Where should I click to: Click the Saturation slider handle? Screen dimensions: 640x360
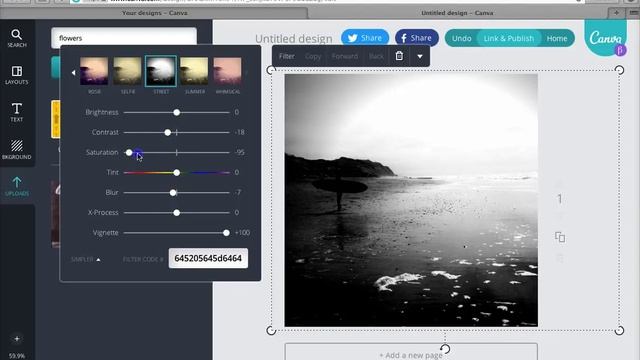pos(129,152)
